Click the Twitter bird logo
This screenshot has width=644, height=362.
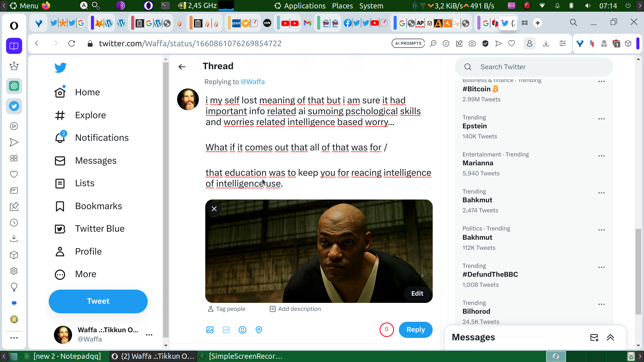[60, 68]
